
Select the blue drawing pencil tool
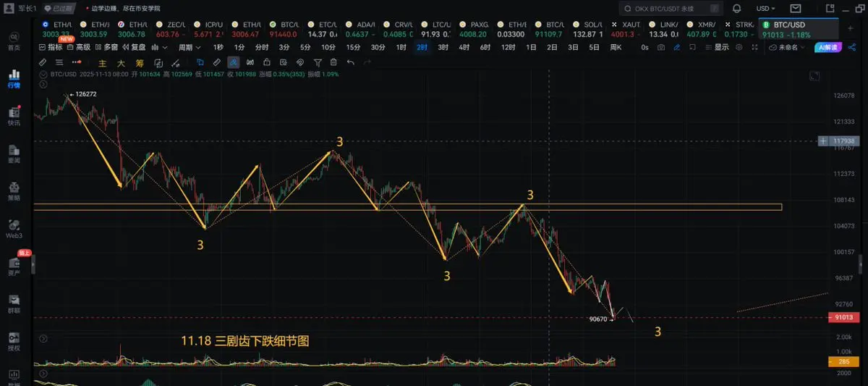coord(676,47)
